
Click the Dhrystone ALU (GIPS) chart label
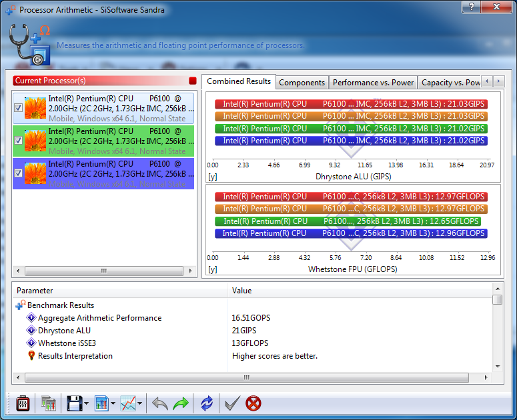click(x=353, y=177)
